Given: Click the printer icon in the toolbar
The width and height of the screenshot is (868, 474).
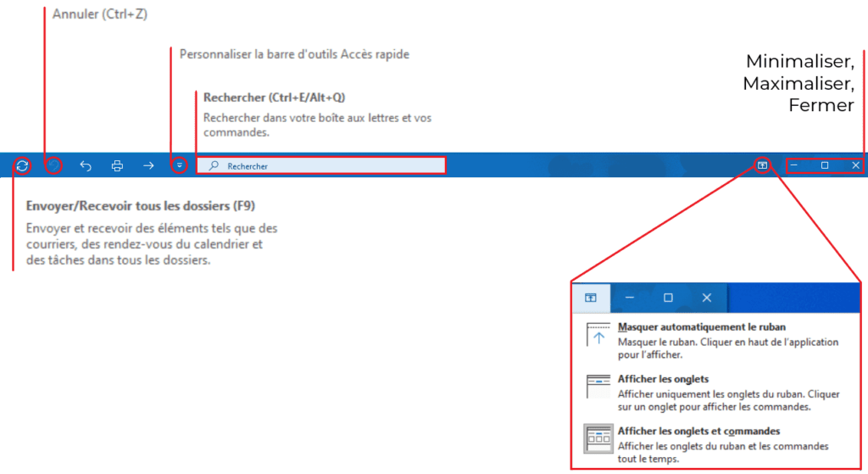Looking at the screenshot, I should pos(118,166).
